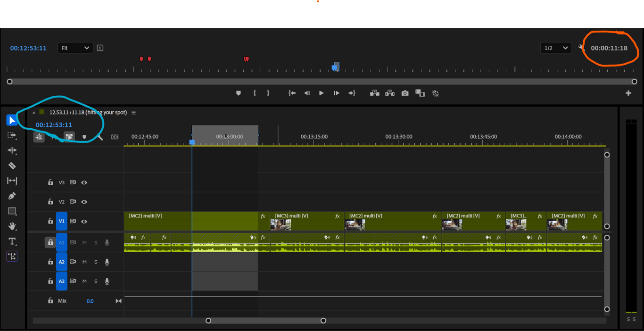Select the Slip tool
Image resolution: width=644 pixels, height=331 pixels.
[x=12, y=181]
